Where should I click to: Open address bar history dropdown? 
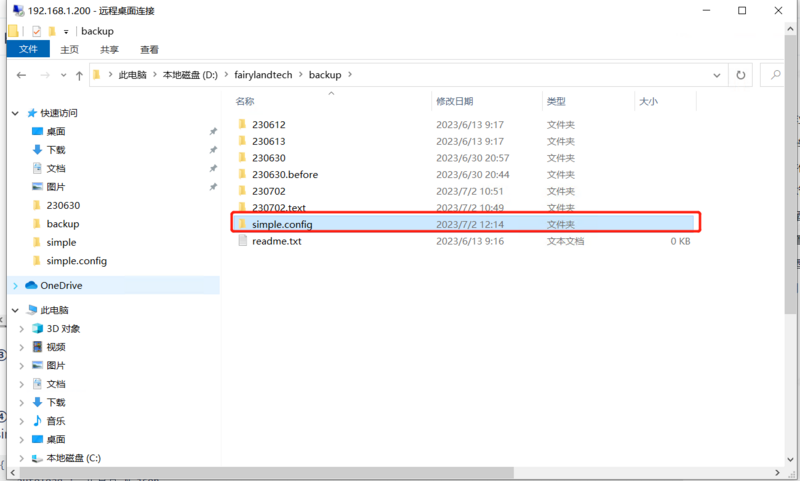point(717,75)
